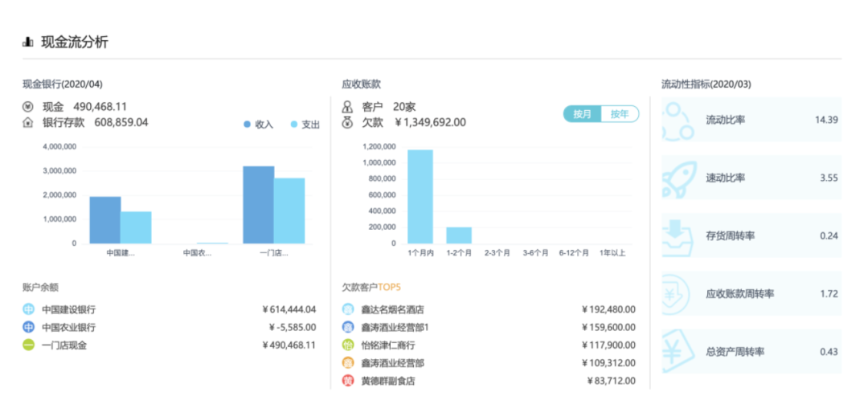868x413 pixels.
Task: Select the 存货周转率 indicator card
Action: click(x=751, y=235)
